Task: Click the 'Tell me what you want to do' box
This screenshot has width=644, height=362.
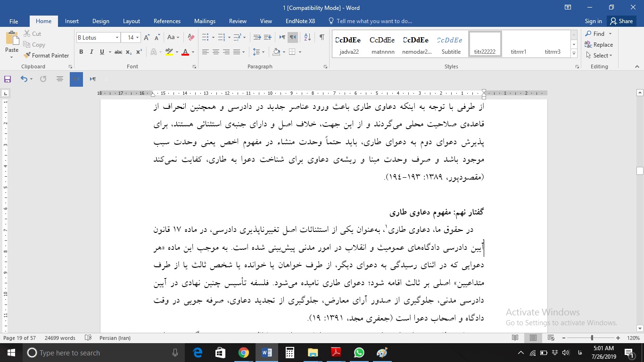Action: (372, 21)
